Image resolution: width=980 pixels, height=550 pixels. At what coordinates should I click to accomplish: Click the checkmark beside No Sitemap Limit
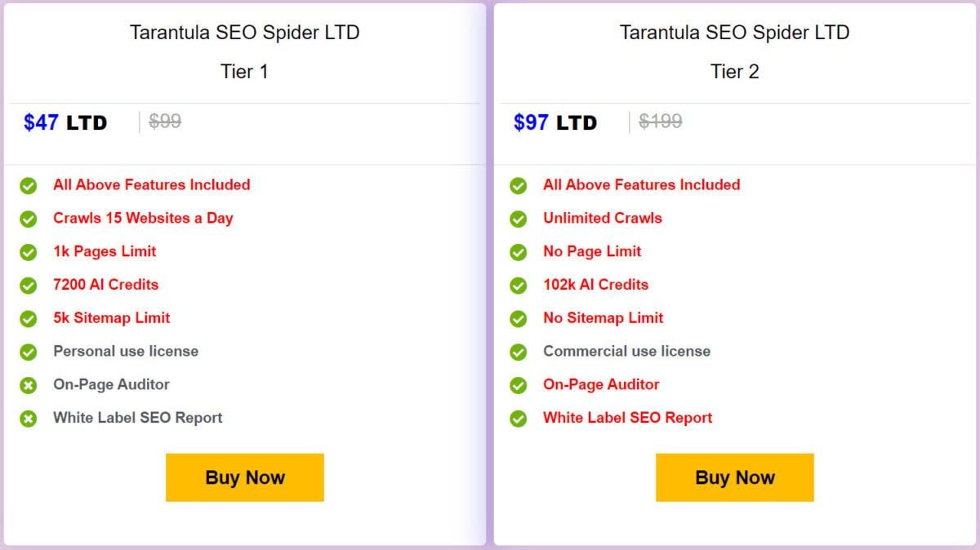click(x=519, y=318)
